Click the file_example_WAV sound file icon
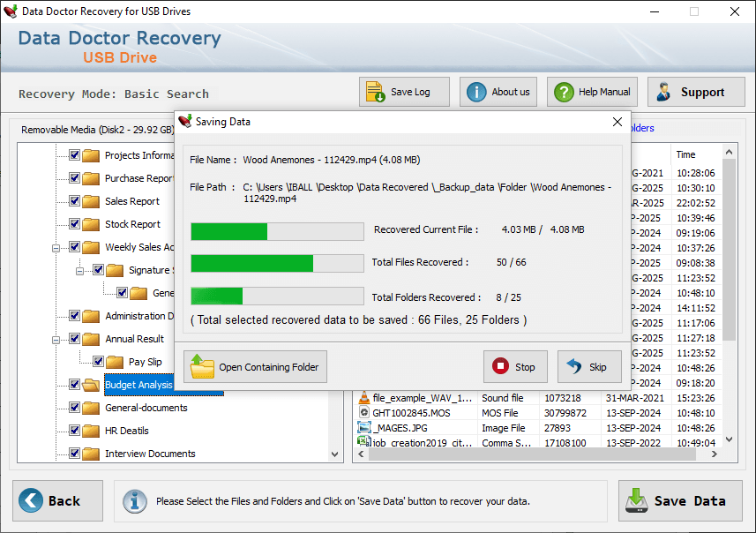 coord(364,397)
